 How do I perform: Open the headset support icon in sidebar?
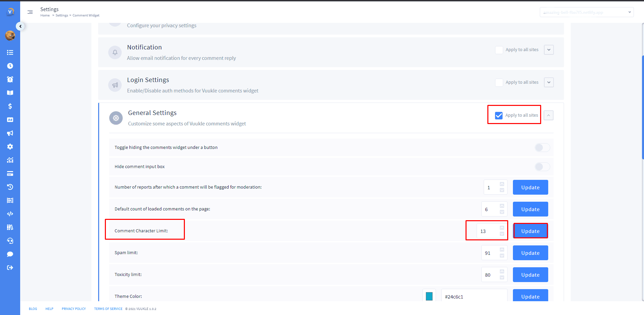point(10,241)
